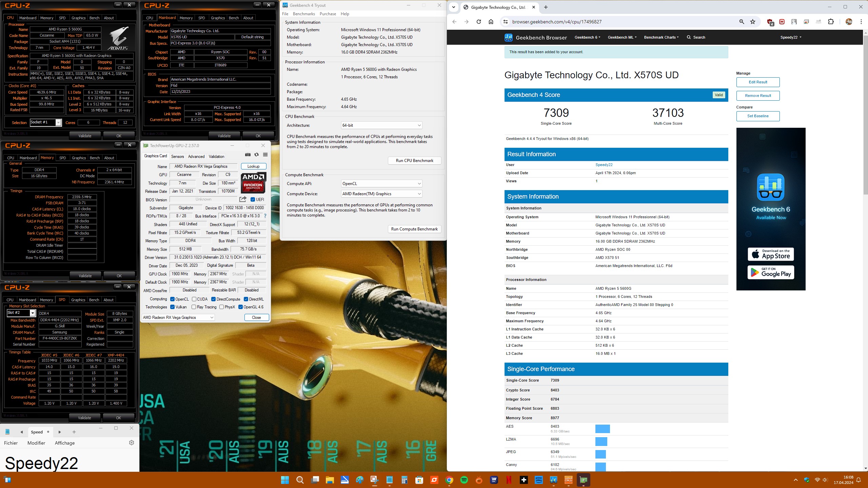Open Bench tab in top-left CPU-Z window
Image resolution: width=868 pixels, height=488 pixels.
click(x=94, y=18)
